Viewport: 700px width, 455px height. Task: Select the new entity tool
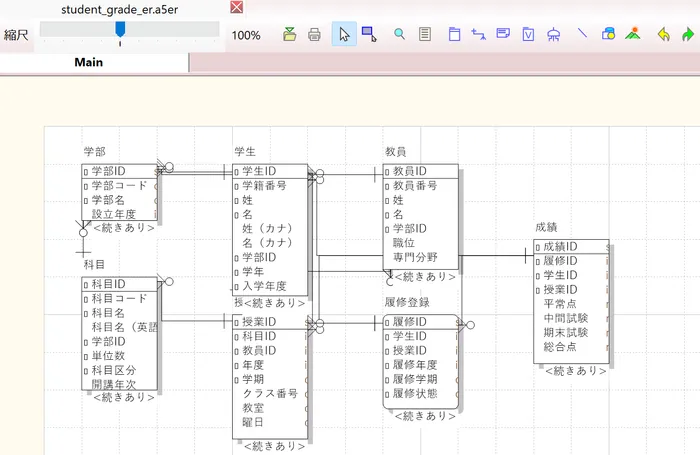453,34
